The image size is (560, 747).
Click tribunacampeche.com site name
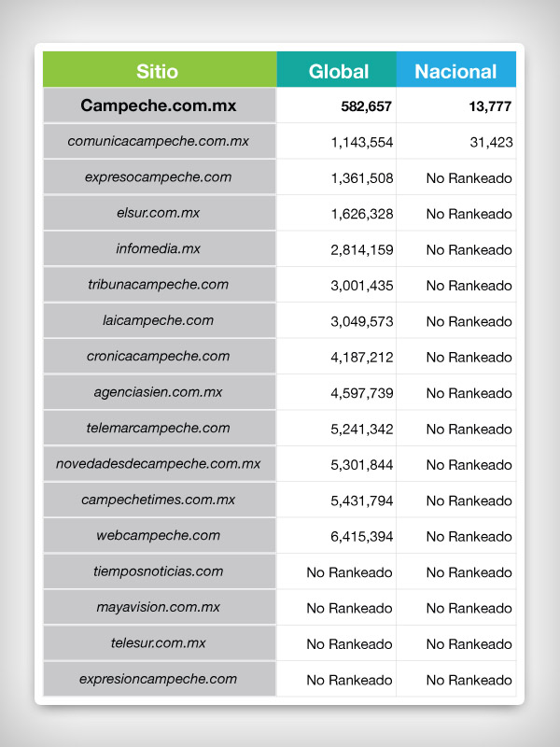tap(158, 285)
